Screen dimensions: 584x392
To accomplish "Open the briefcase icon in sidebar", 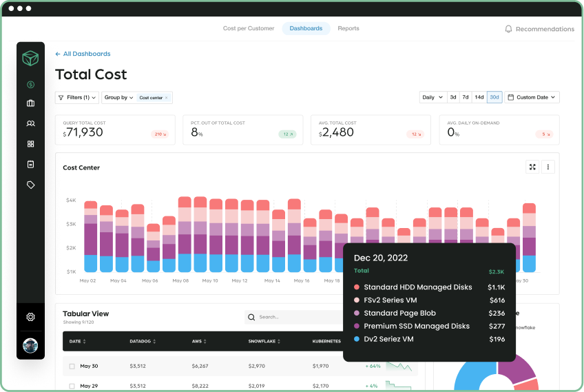I will (x=30, y=103).
